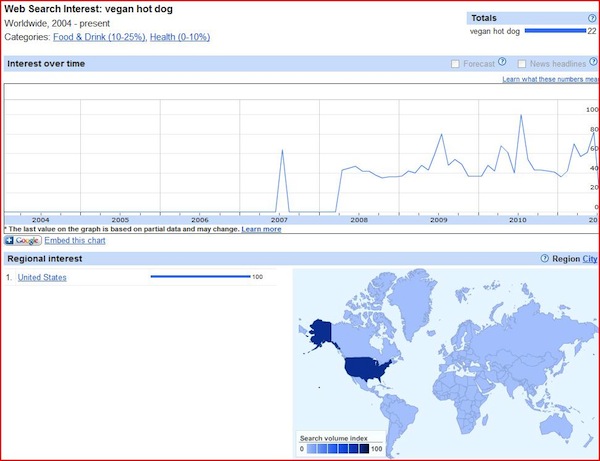Switch regional view to City

coord(590,259)
